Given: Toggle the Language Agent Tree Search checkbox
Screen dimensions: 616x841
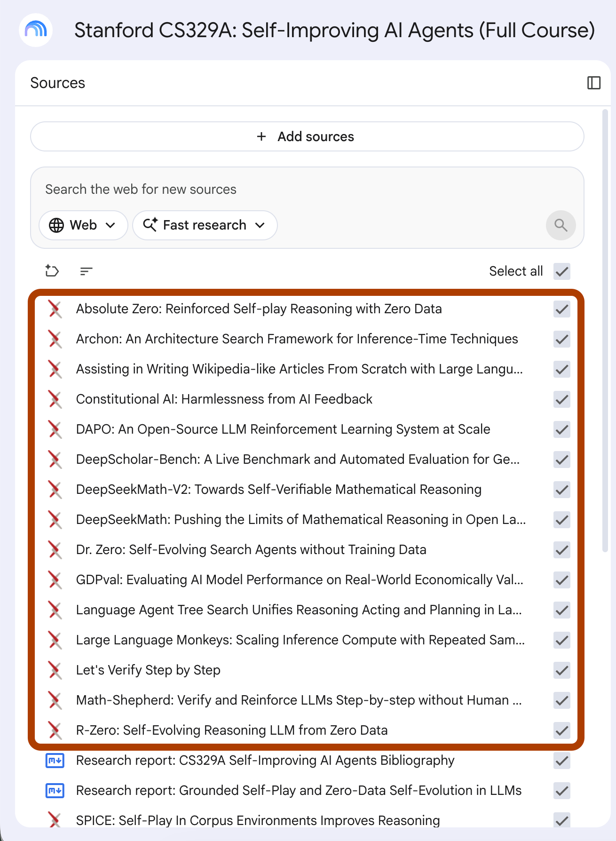Looking at the screenshot, I should [562, 610].
